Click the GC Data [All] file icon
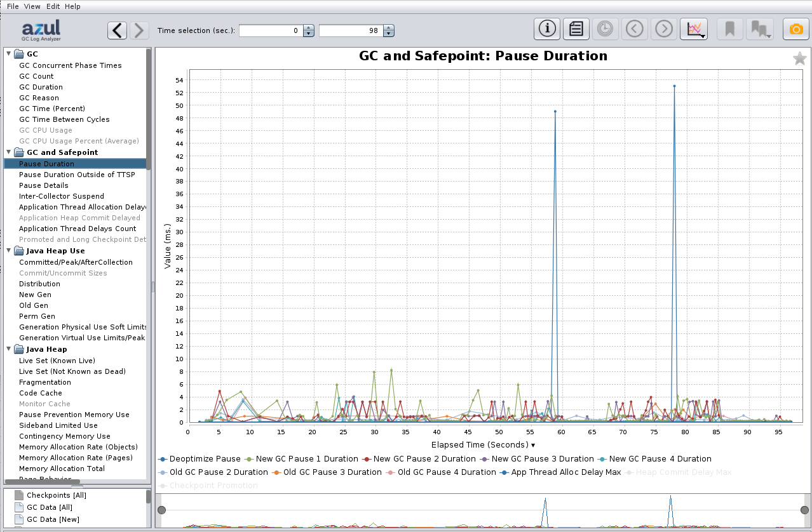This screenshot has width=812, height=532. coord(18,507)
